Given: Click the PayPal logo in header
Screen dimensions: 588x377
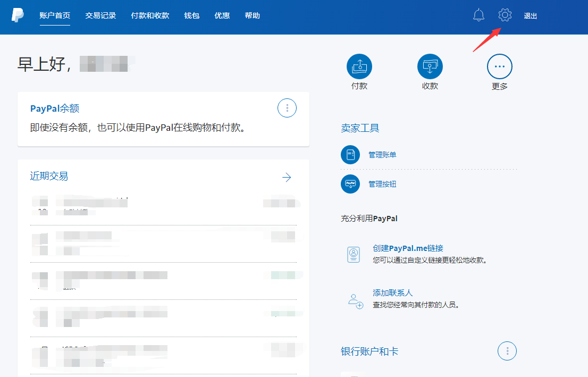Looking at the screenshot, I should [x=18, y=15].
